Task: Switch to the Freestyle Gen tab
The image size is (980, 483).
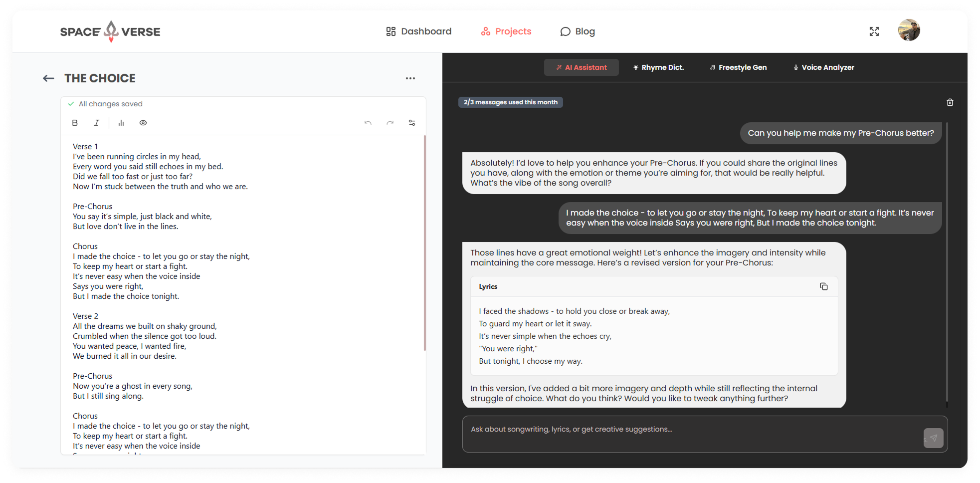Action: click(x=738, y=67)
